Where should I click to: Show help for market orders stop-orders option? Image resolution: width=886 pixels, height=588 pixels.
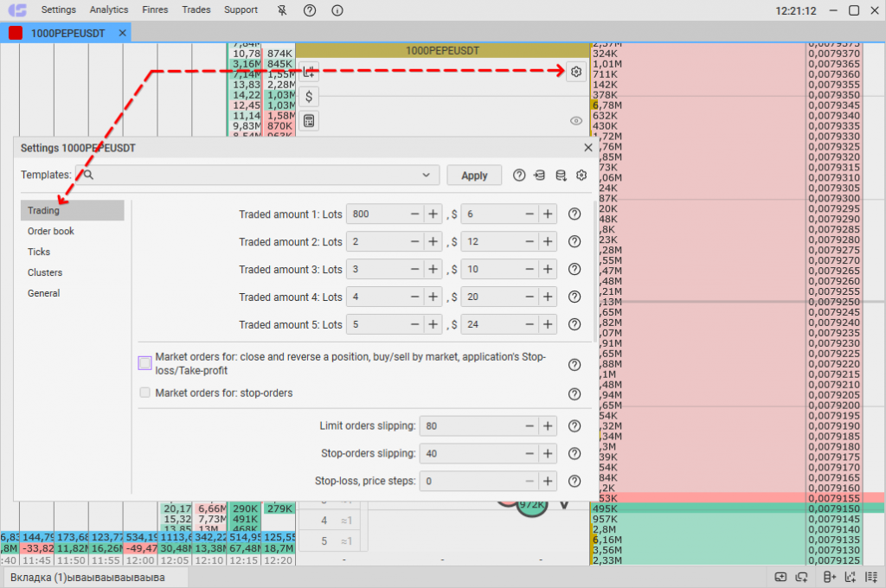click(575, 393)
